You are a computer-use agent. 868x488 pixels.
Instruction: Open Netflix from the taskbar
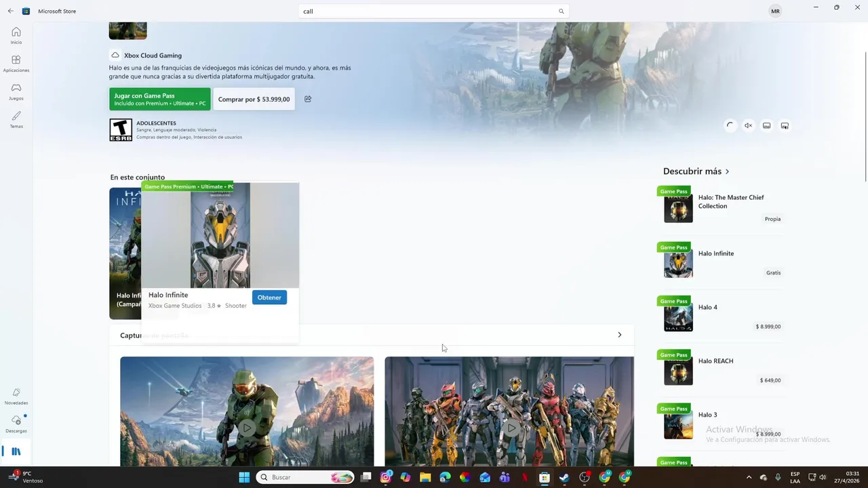coord(524,477)
